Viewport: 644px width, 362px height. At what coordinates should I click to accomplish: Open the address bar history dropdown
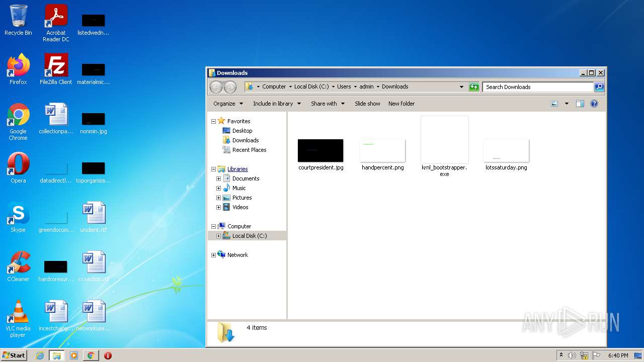click(461, 87)
